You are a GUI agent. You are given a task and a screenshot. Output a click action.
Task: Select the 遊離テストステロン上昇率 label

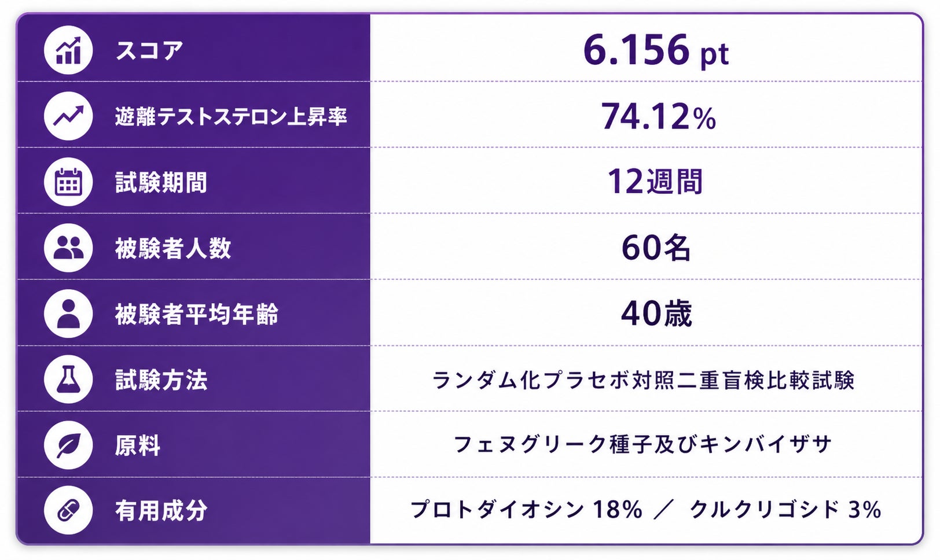click(231, 117)
